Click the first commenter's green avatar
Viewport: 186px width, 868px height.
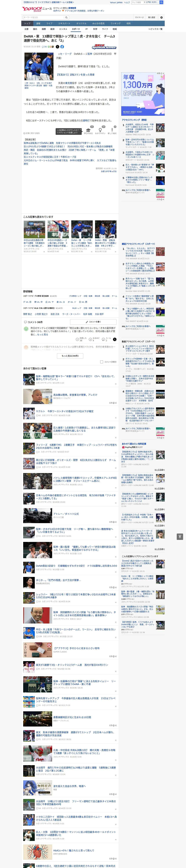pyautogui.click(x=26, y=329)
